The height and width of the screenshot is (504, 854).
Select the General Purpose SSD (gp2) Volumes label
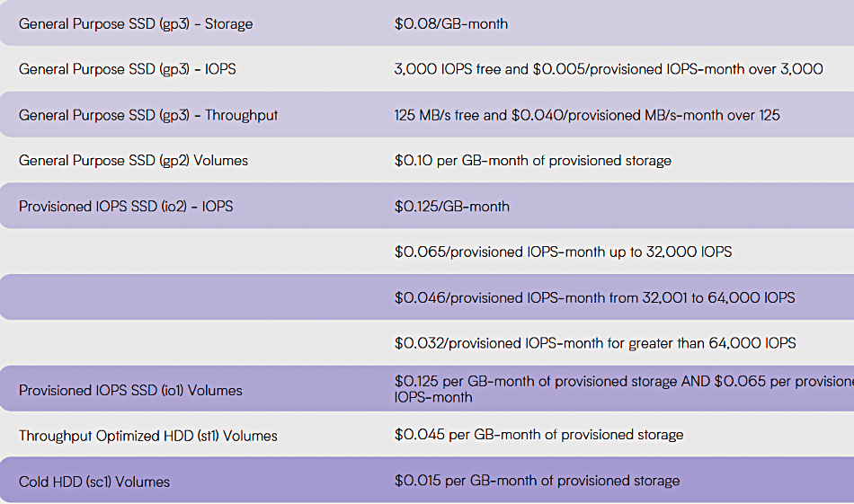(133, 161)
